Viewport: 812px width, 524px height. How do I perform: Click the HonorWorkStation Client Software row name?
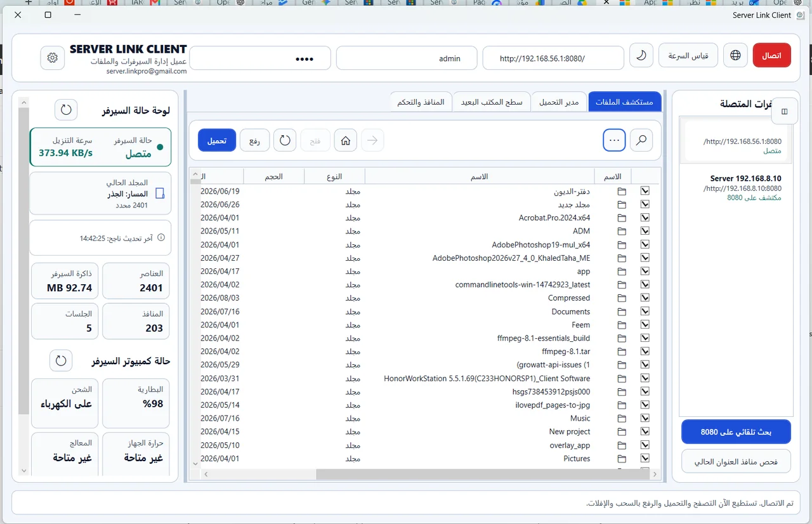[487, 378]
